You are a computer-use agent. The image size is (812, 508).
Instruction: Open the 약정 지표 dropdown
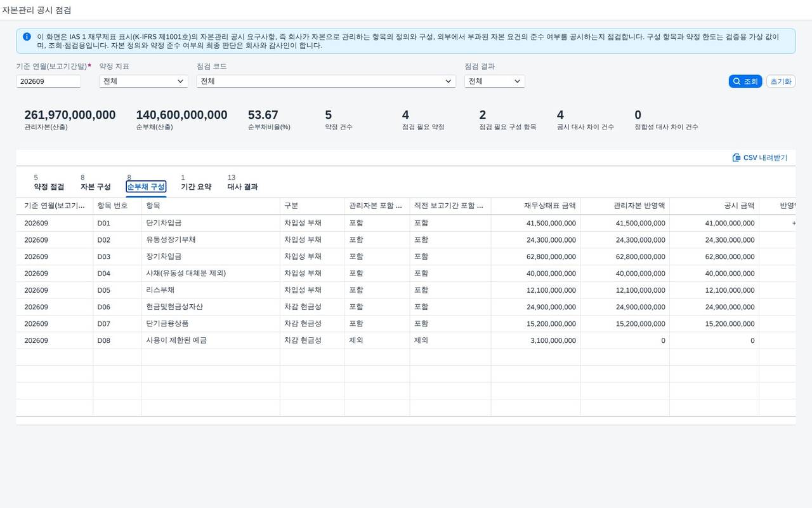coord(143,81)
